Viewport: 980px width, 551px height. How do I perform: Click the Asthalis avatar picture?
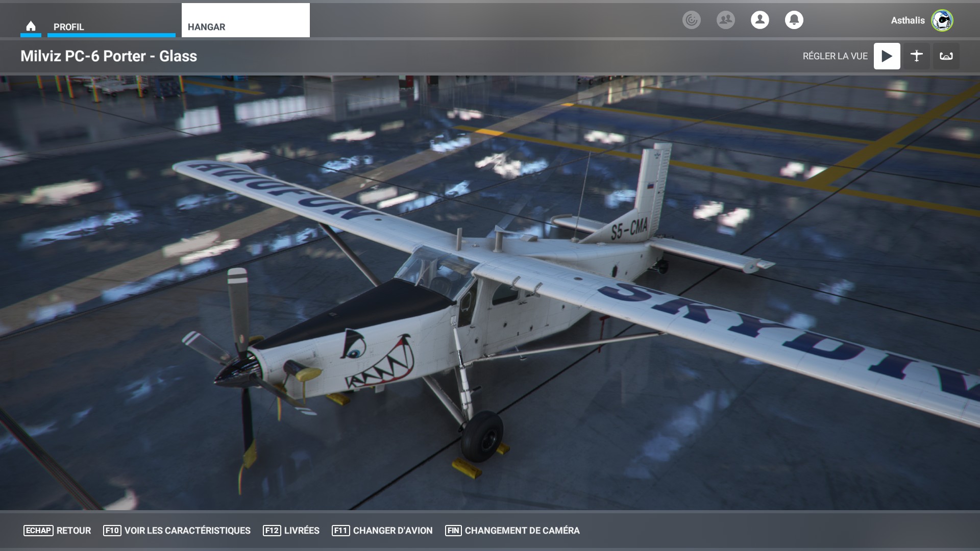(x=942, y=20)
